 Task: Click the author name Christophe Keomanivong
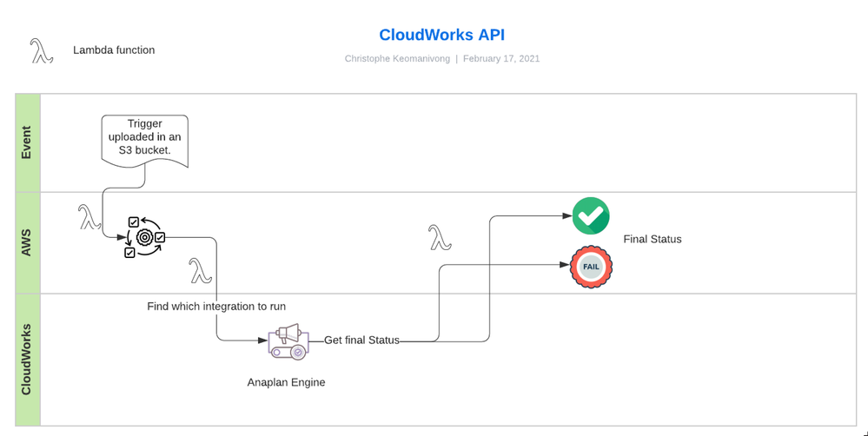pos(397,59)
